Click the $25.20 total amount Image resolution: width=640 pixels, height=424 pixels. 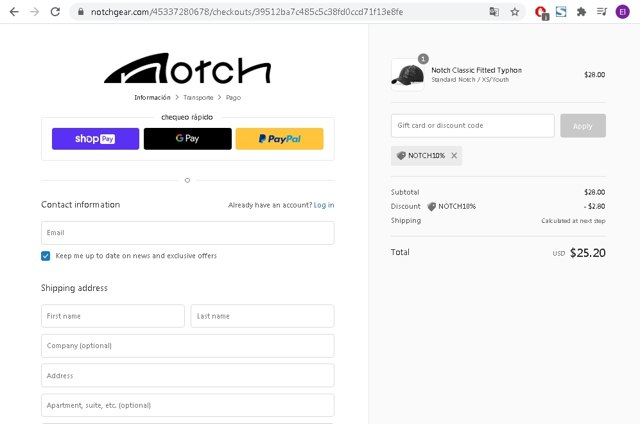tap(588, 253)
